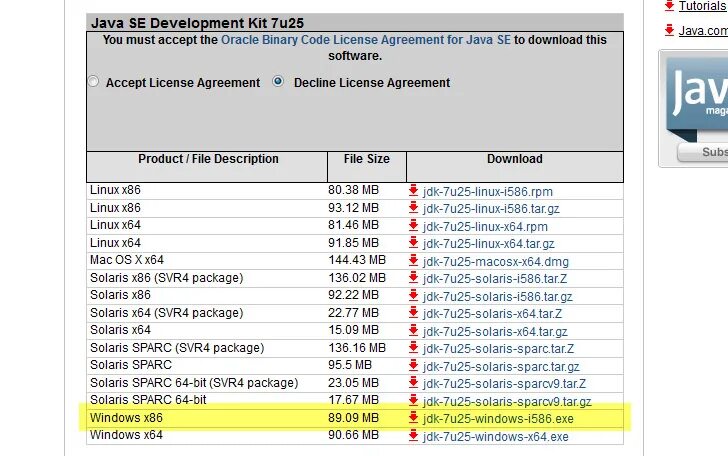Download jdk-7u25-linux-x64.rpm
Viewport: 728px width, 456px height.
485,227
